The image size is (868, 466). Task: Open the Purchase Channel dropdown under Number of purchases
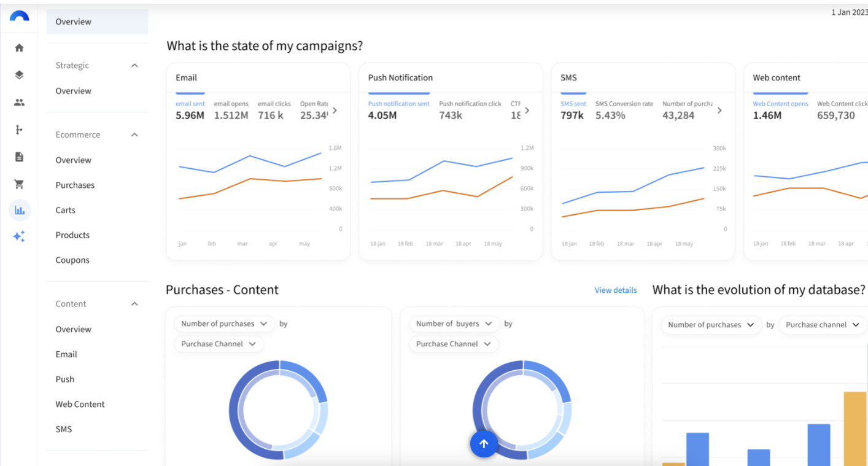click(219, 344)
